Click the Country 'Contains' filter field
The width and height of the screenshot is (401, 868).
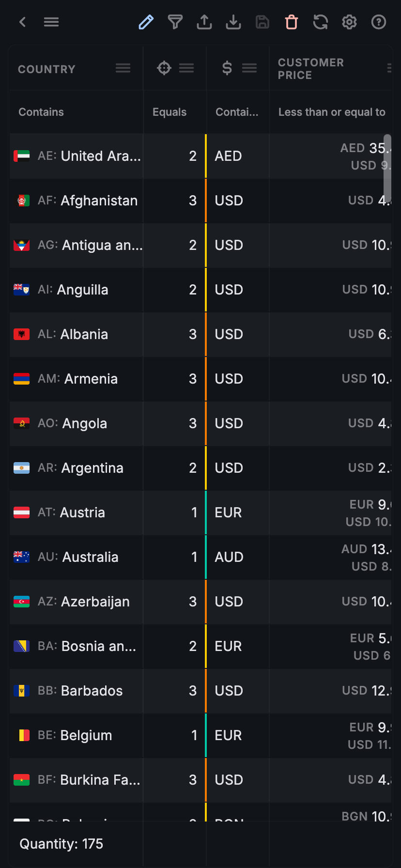(76, 112)
